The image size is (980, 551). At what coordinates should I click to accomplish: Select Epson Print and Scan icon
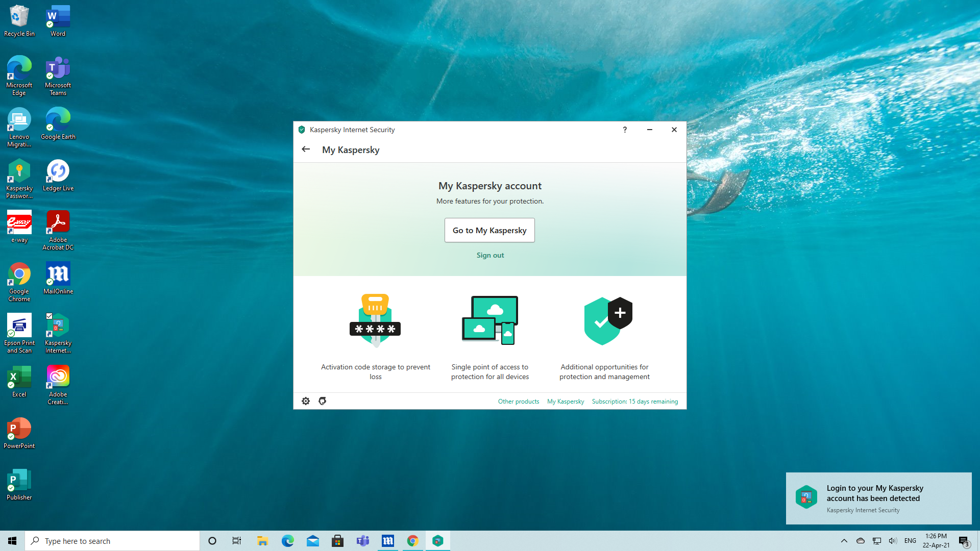[19, 334]
